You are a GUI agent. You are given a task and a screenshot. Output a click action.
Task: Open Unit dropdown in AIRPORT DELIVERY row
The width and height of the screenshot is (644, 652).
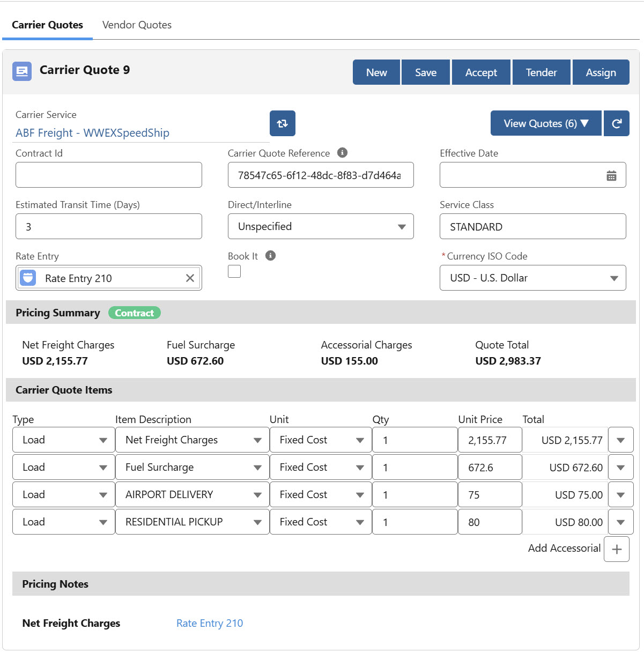(321, 495)
